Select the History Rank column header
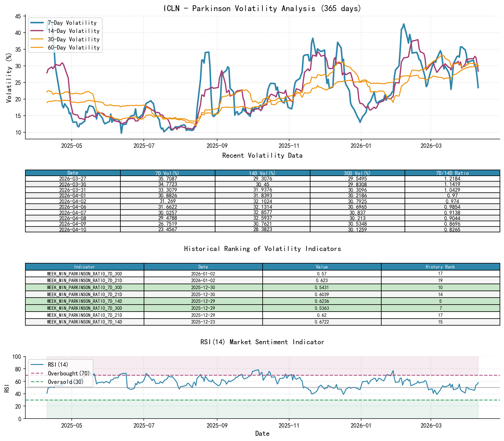 pyautogui.click(x=440, y=267)
